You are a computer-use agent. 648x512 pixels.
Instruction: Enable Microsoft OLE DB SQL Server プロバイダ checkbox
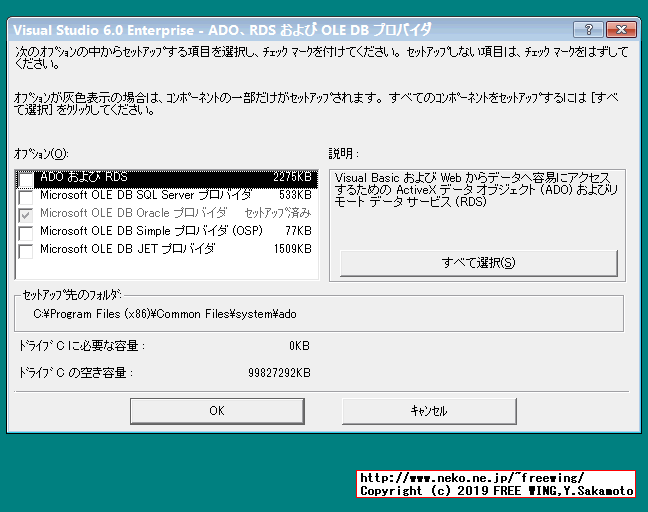tap(26, 197)
